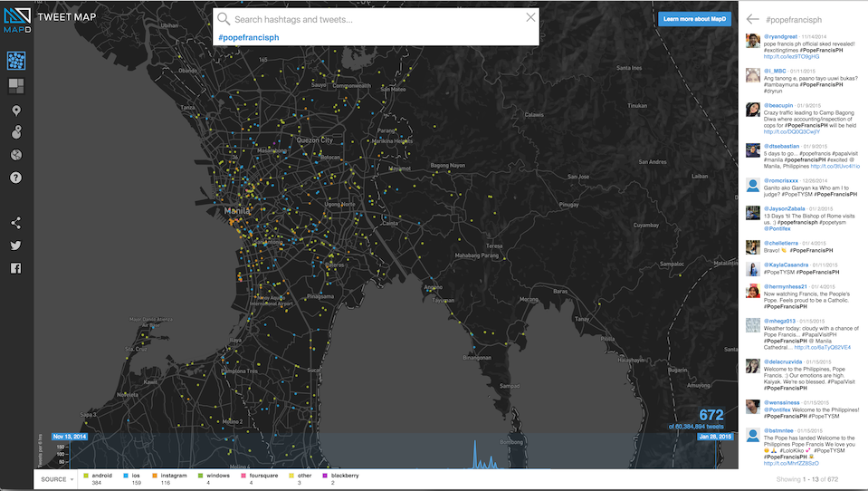This screenshot has height=491, width=868.
Task: Click @bstmntee's default avatar
Action: 753,435
